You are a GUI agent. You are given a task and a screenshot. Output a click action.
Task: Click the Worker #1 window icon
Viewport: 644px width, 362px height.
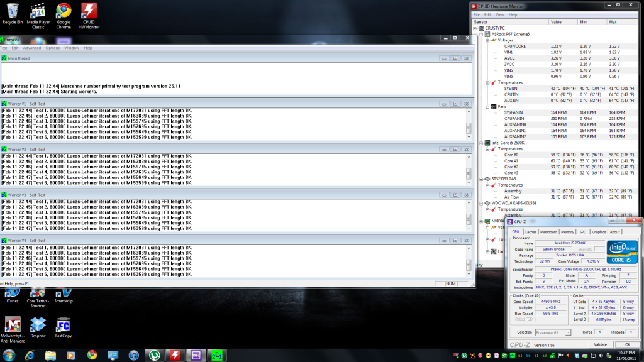4,104
